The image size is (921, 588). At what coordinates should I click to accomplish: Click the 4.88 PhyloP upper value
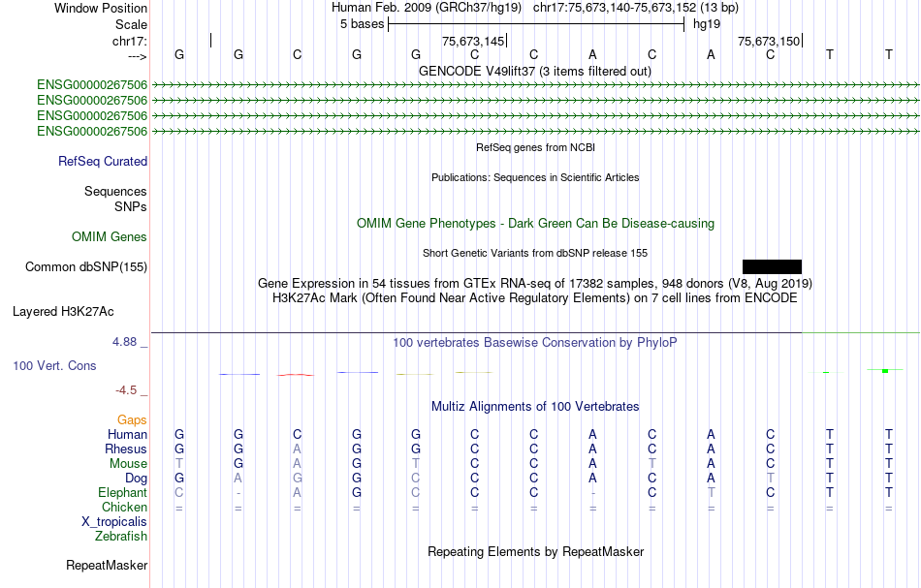[x=125, y=342]
